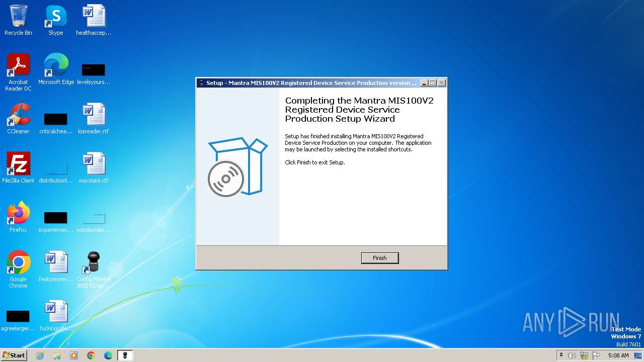Switch to Mantra Setup taskbar button
Viewport: 644px width, 362px height.
point(125,355)
